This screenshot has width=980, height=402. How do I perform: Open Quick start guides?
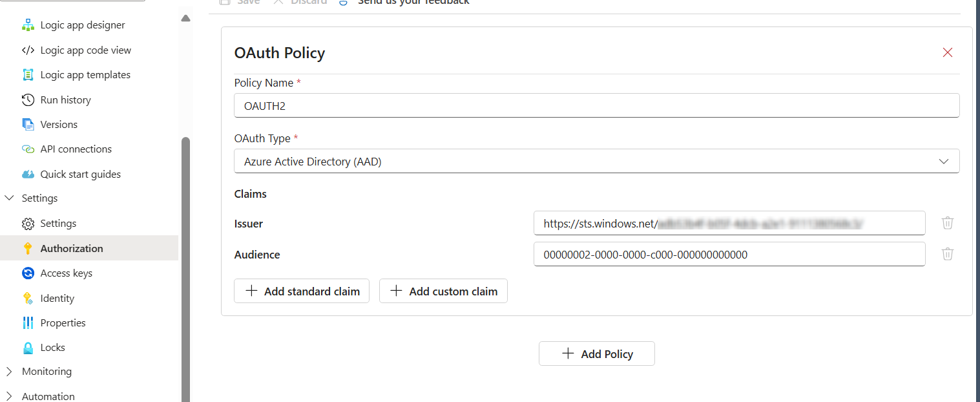tap(80, 174)
